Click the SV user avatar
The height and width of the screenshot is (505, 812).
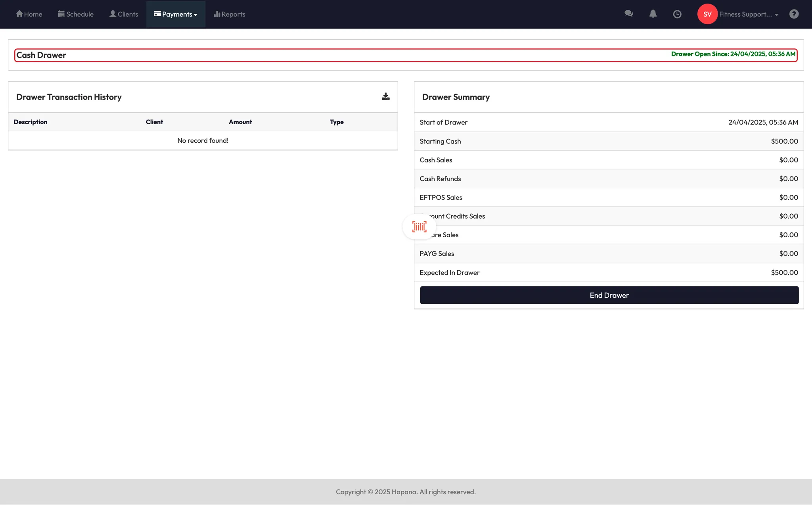[x=707, y=14]
